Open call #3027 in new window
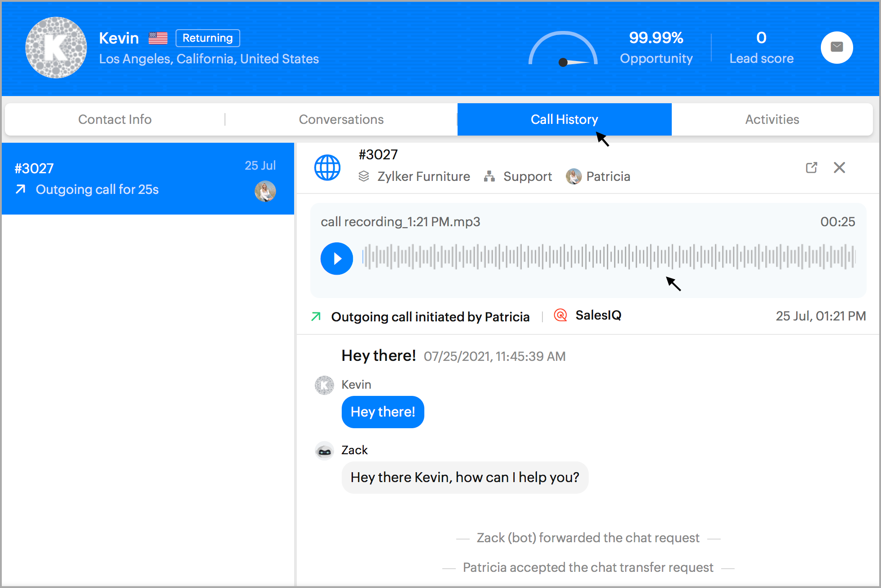The image size is (881, 588). [x=811, y=168]
